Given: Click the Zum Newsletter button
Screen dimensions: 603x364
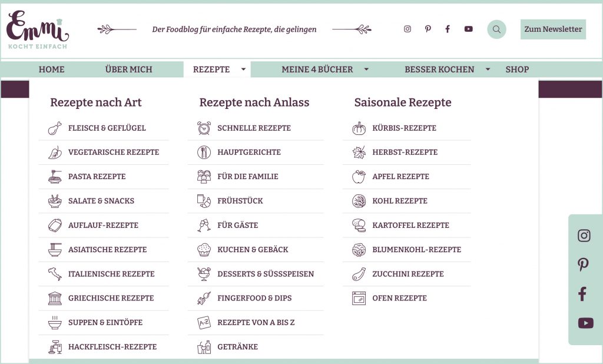Looking at the screenshot, I should (553, 29).
